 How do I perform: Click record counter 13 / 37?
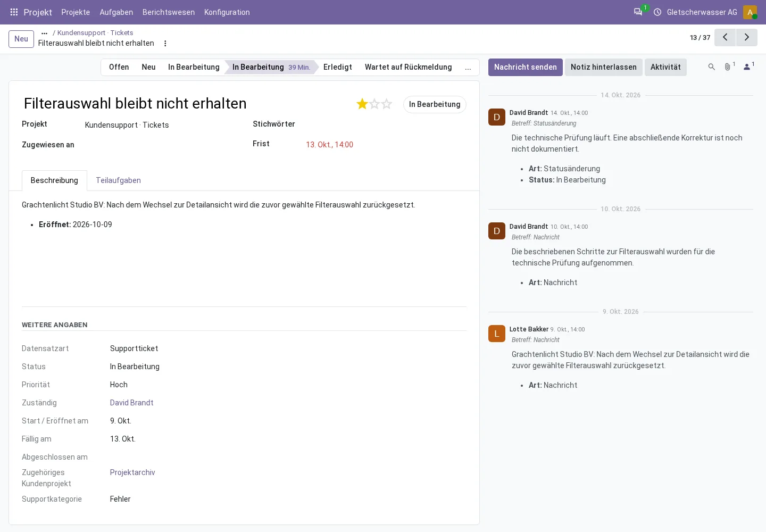pos(700,38)
